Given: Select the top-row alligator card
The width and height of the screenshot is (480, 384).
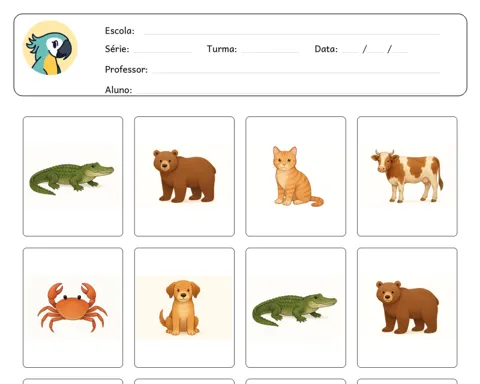Looking at the screenshot, I should 73,176.
